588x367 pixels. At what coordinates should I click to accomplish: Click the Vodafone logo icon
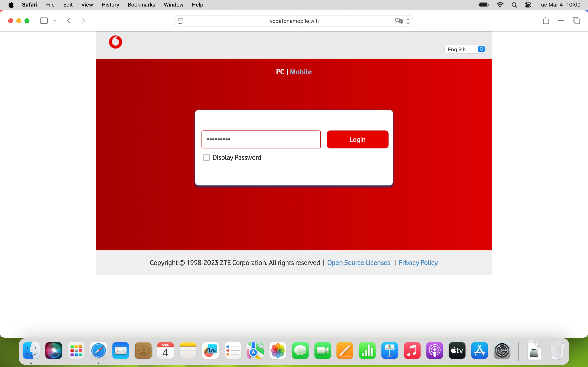115,42
